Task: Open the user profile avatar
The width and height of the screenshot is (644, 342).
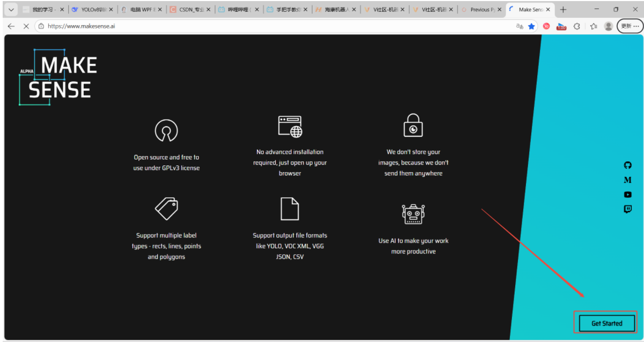Action: tap(609, 26)
